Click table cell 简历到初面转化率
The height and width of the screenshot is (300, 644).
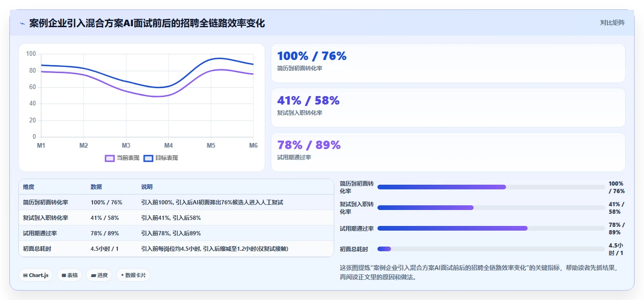pos(46,202)
